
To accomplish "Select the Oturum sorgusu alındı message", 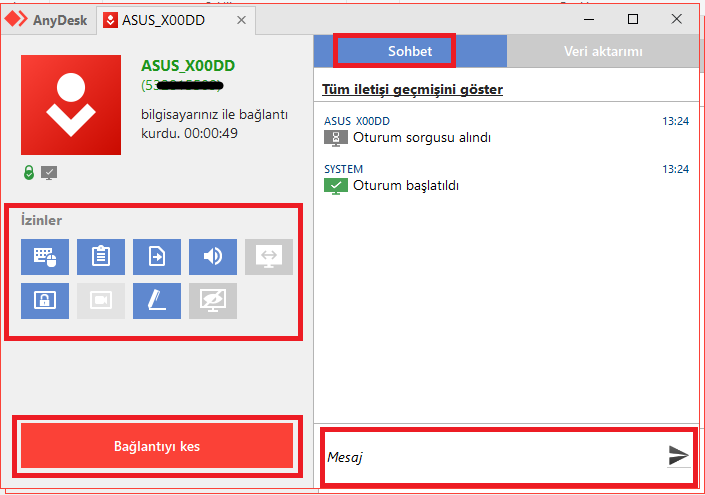I will [x=422, y=138].
